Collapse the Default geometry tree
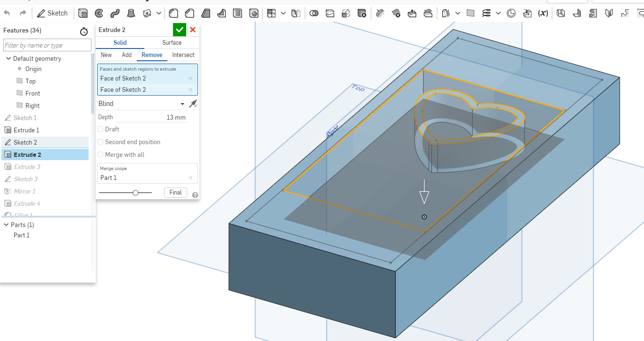Screen dimensions: 644x341 point(8,58)
